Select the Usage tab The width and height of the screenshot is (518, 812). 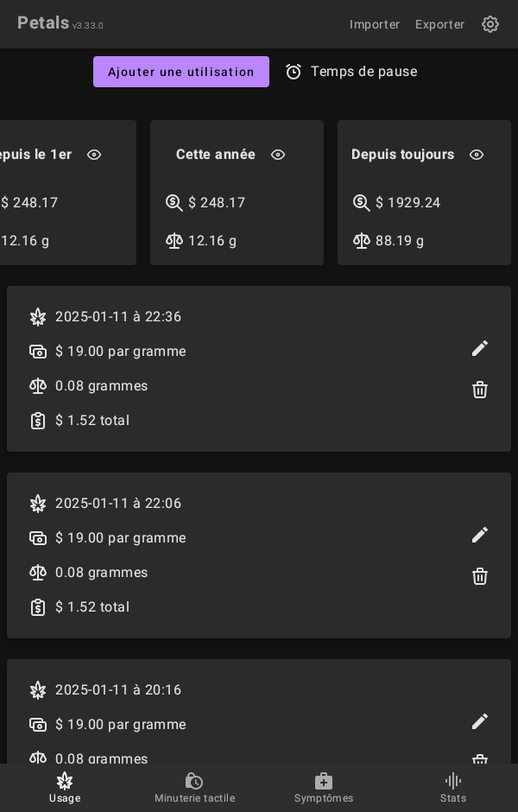click(65, 787)
